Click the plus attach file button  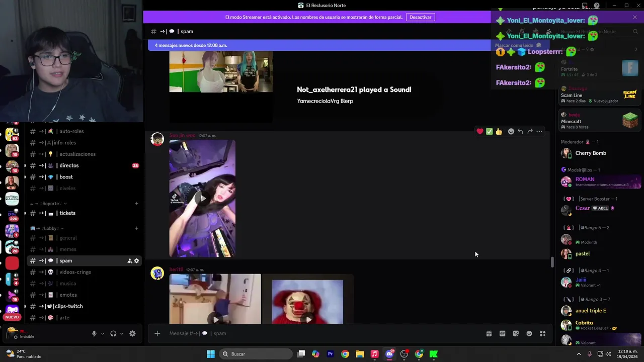[x=157, y=333]
